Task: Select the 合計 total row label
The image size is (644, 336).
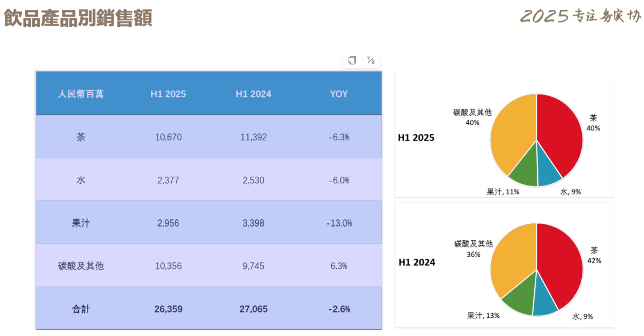Action: point(80,309)
